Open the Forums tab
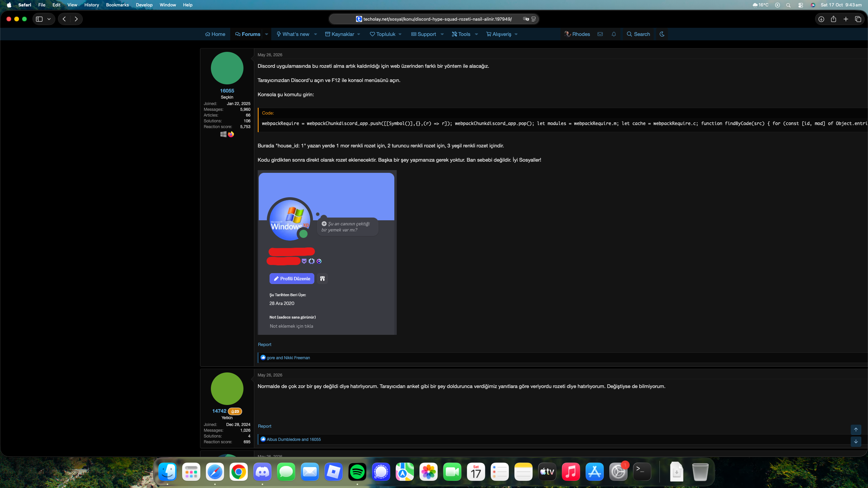This screenshot has height=488, width=868. pos(248,34)
